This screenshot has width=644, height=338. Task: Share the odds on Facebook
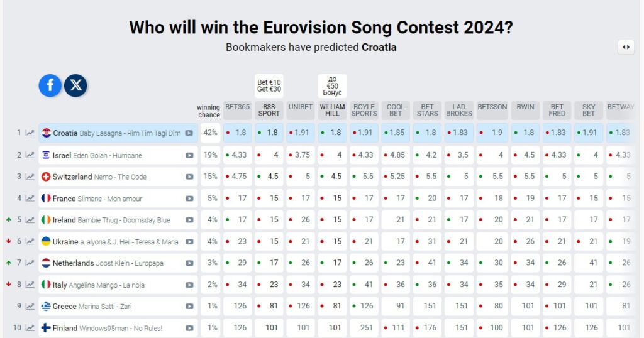coord(50,85)
